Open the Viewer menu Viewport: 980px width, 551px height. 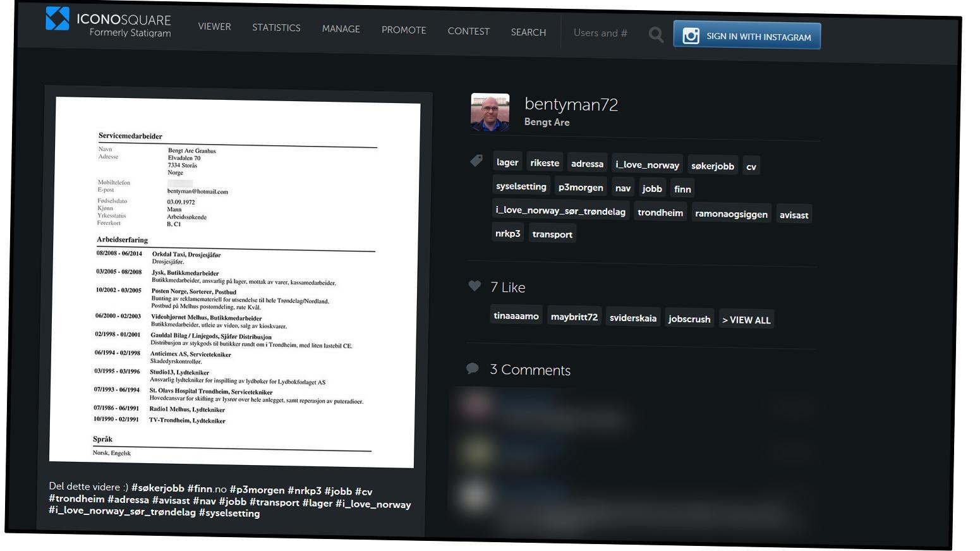tap(214, 27)
